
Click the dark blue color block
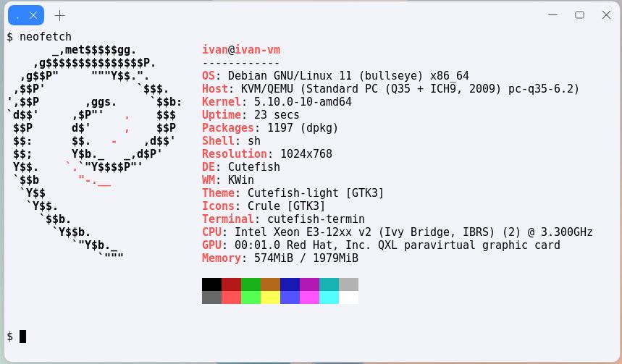(290, 284)
